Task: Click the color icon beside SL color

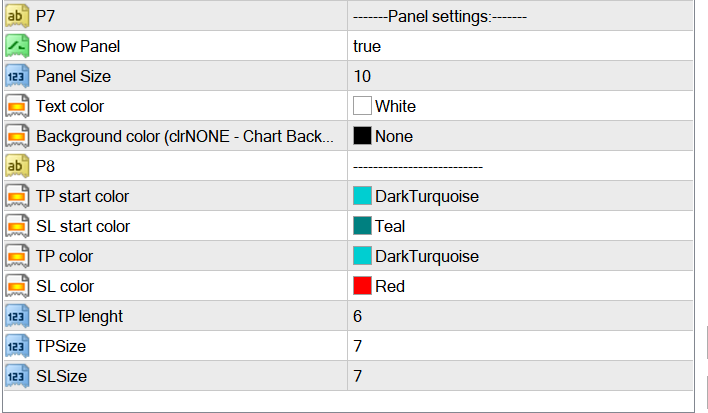Action: point(17,286)
